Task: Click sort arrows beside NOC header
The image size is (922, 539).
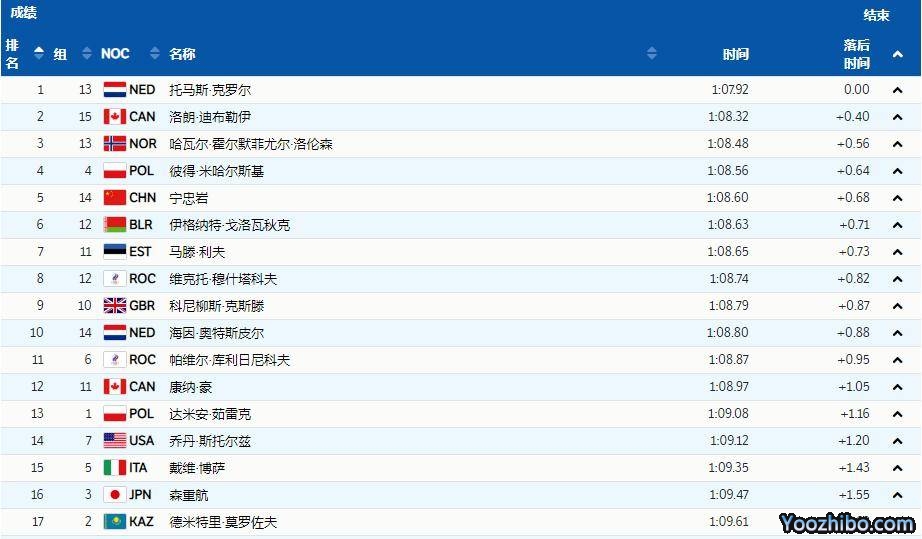Action: (155, 54)
